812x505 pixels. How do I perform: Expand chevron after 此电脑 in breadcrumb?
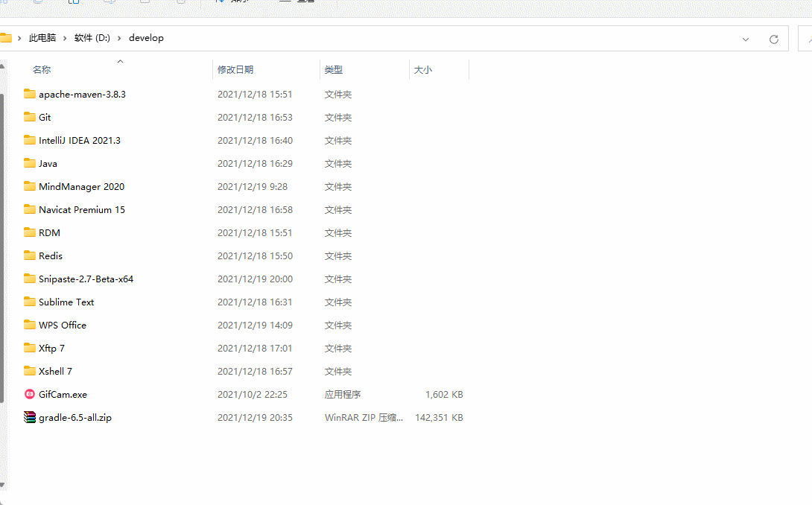point(65,38)
